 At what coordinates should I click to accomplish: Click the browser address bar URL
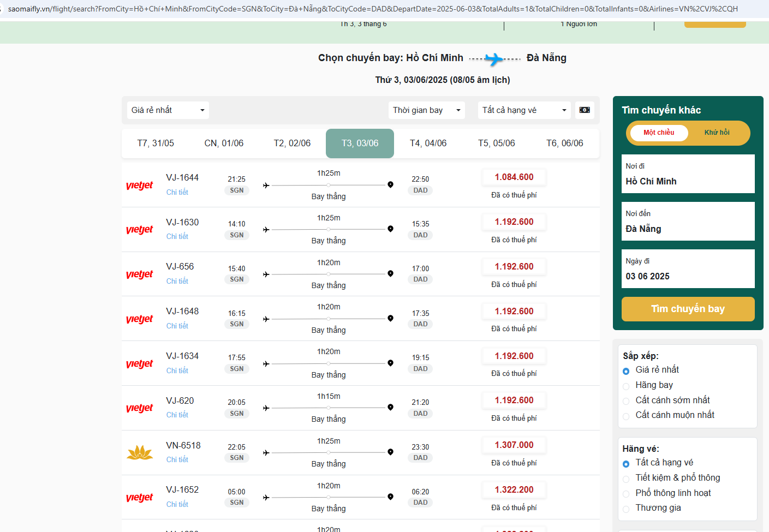[373, 9]
